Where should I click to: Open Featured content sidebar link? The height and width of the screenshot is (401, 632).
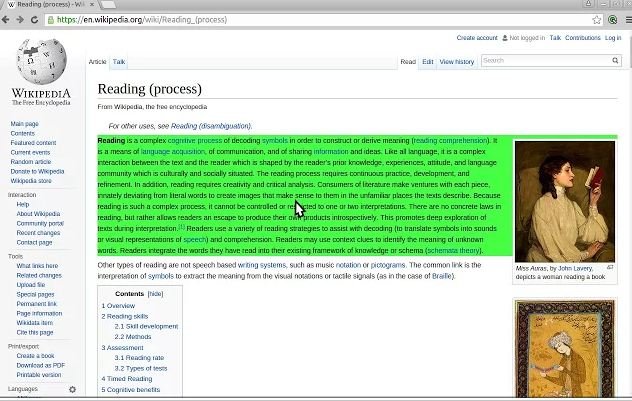[33, 143]
